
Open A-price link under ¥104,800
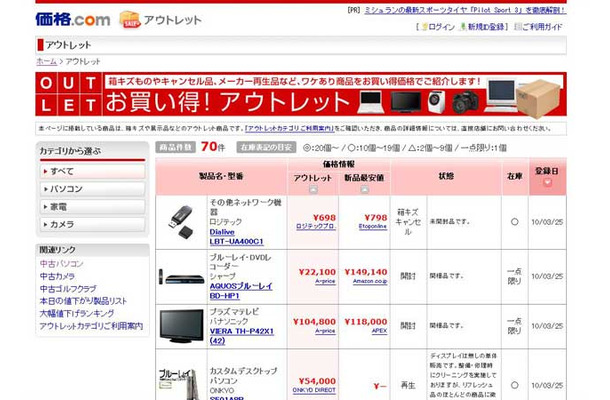325,331
